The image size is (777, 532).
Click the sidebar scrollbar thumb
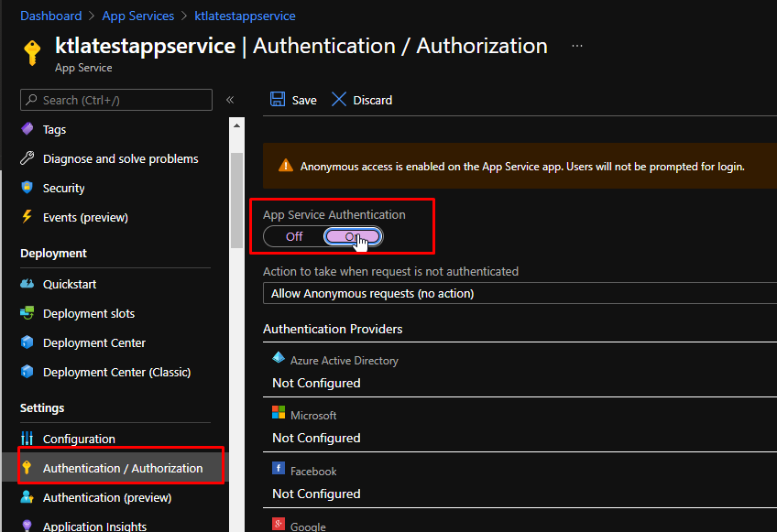[237, 201]
